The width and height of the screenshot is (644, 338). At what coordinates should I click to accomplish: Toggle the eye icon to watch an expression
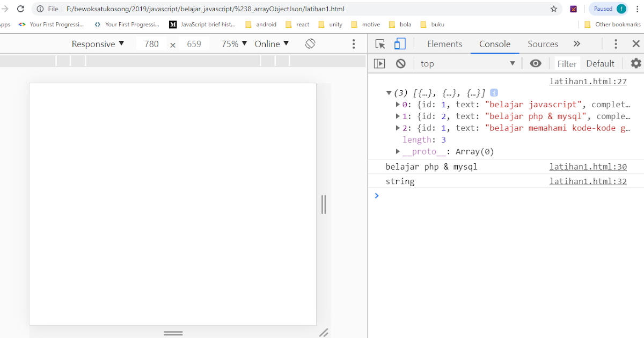tap(535, 63)
